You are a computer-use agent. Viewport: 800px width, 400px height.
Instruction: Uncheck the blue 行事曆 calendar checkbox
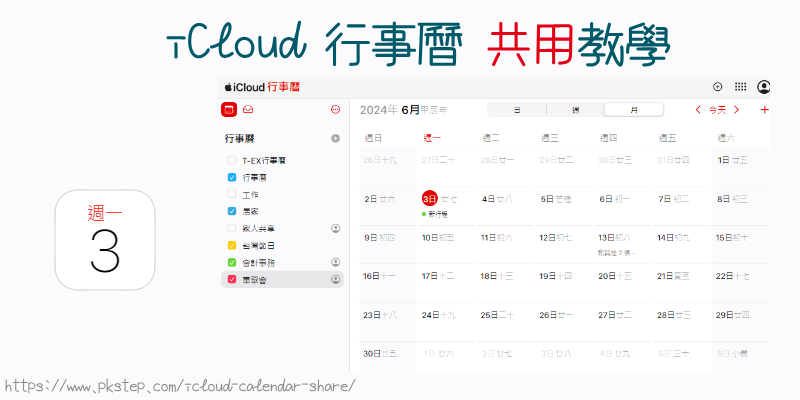pyautogui.click(x=232, y=178)
